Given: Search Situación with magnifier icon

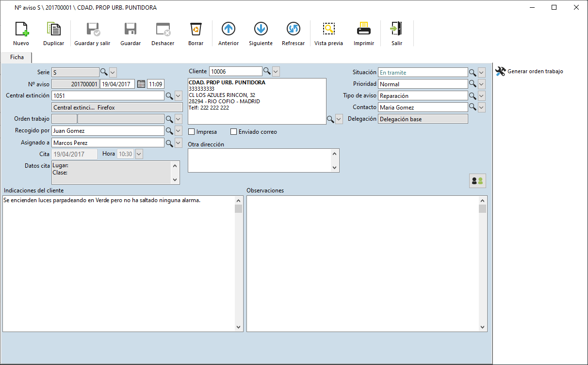Looking at the screenshot, I should (473, 72).
